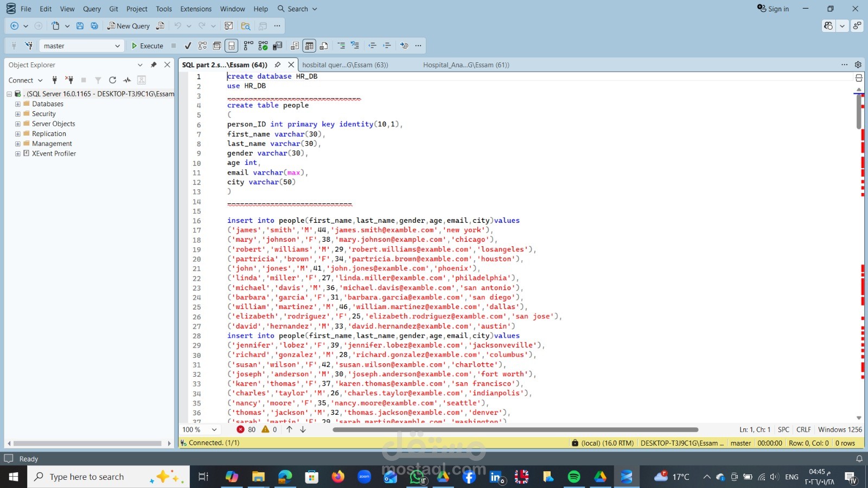Click the editor vertical scrollbar thumb
Viewport: 868px width, 488px height.
coord(859,112)
